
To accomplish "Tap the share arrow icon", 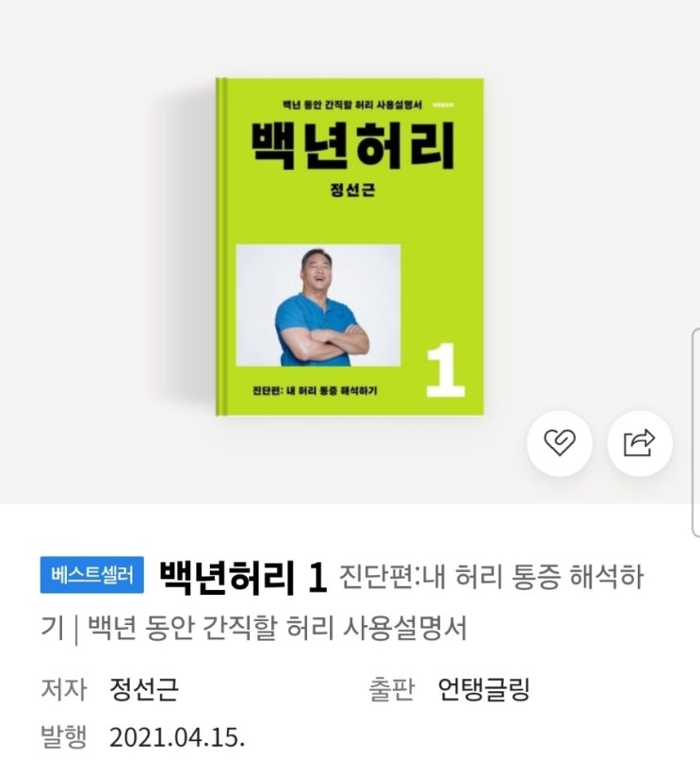I will (x=640, y=443).
